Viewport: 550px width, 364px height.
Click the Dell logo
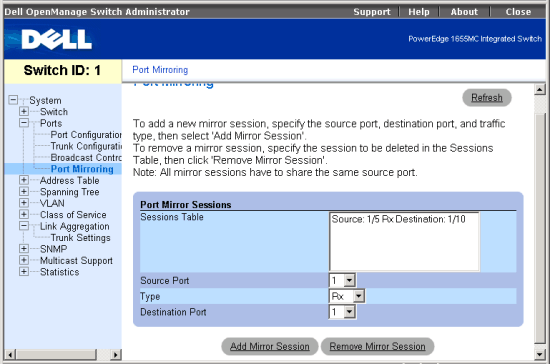[x=56, y=39]
